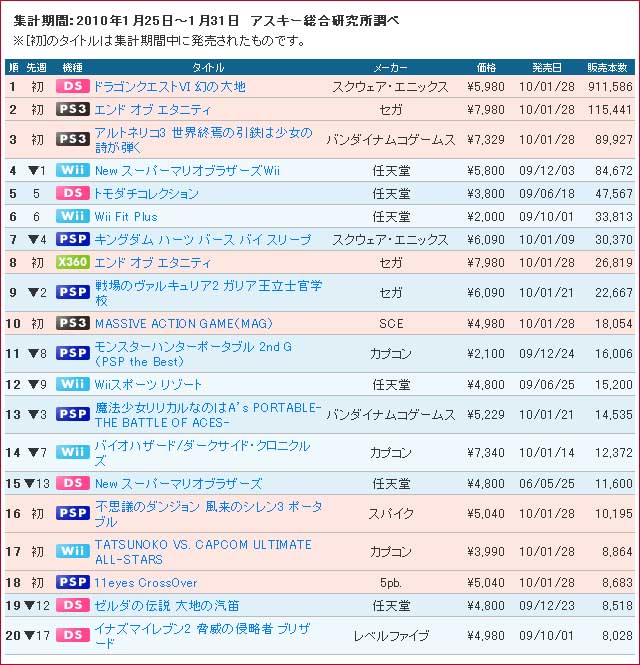Image resolution: width=640 pixels, height=665 pixels.
Task: Open the New スーパーマリオブラザーズWii link
Action: point(187,171)
